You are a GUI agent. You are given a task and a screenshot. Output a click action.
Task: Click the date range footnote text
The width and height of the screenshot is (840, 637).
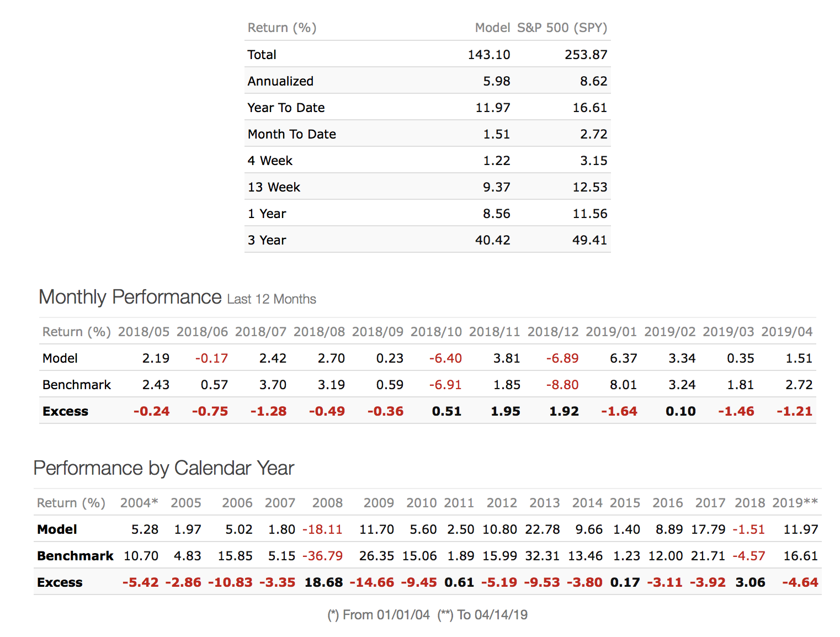(427, 615)
